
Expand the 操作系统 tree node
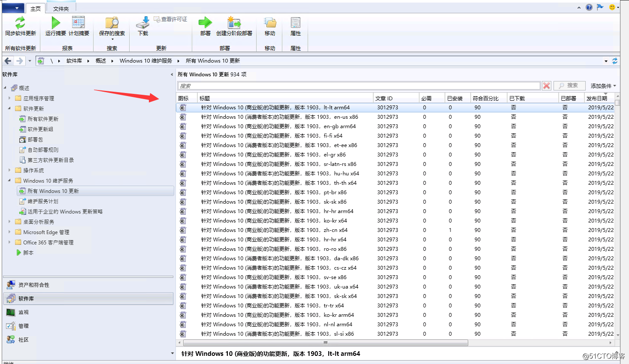[x=9, y=170]
